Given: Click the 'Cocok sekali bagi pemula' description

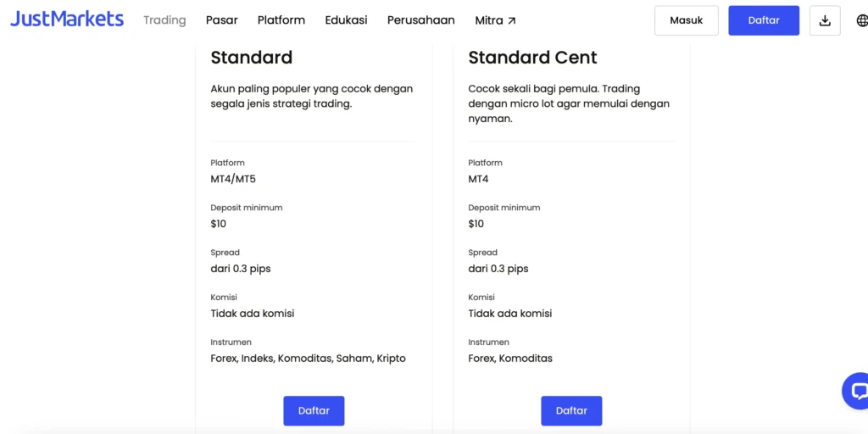Looking at the screenshot, I should click(569, 104).
